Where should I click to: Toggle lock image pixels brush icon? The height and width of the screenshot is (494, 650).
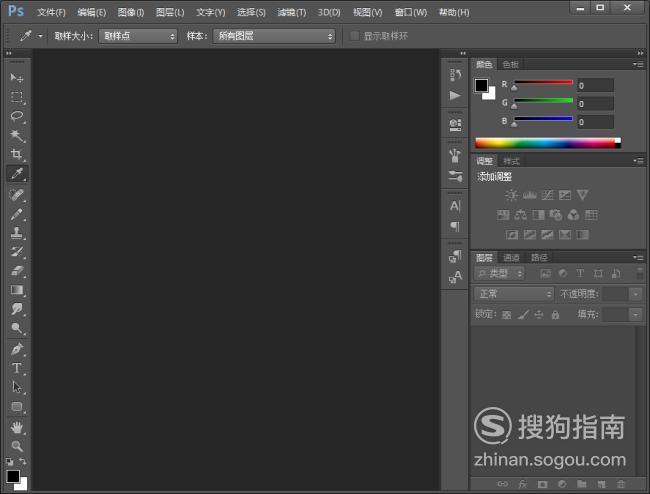coord(523,315)
